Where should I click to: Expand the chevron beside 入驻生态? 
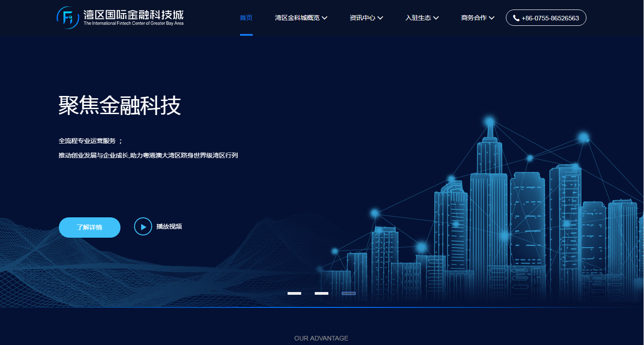tap(436, 18)
